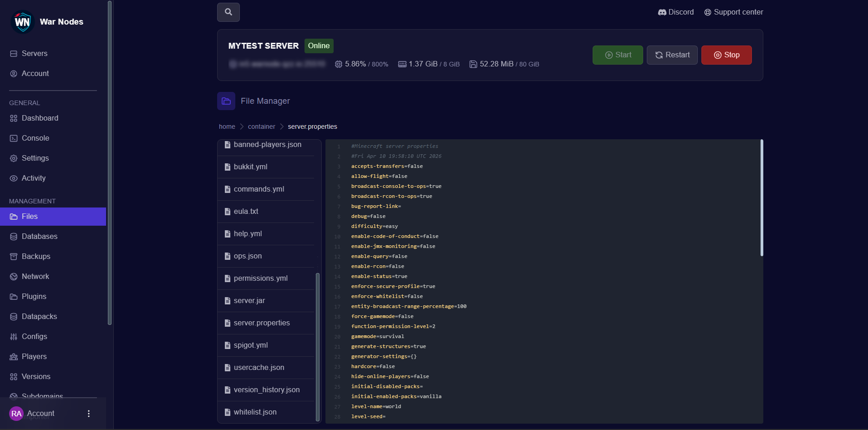The width and height of the screenshot is (868, 430).
Task: Click the Activity eye icon
Action: 14,178
